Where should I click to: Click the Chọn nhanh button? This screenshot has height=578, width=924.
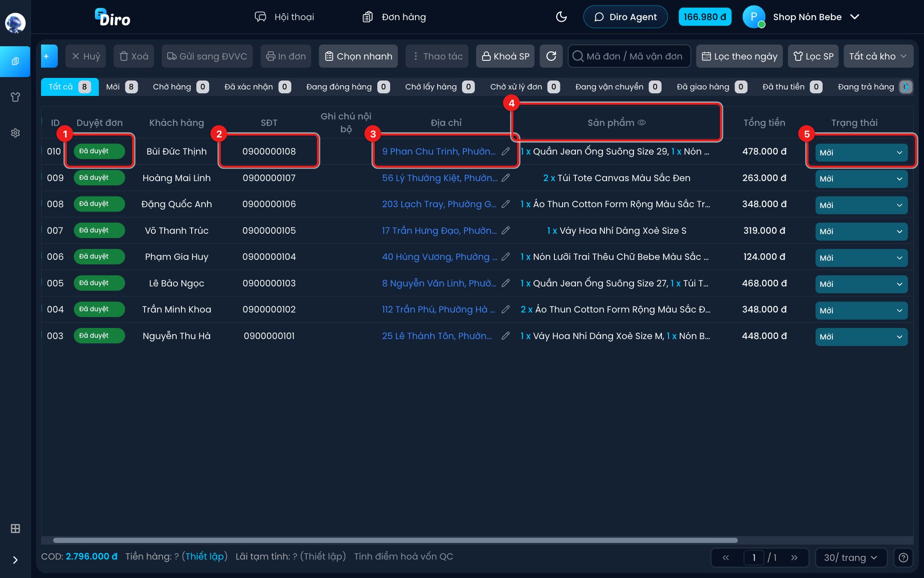(358, 56)
